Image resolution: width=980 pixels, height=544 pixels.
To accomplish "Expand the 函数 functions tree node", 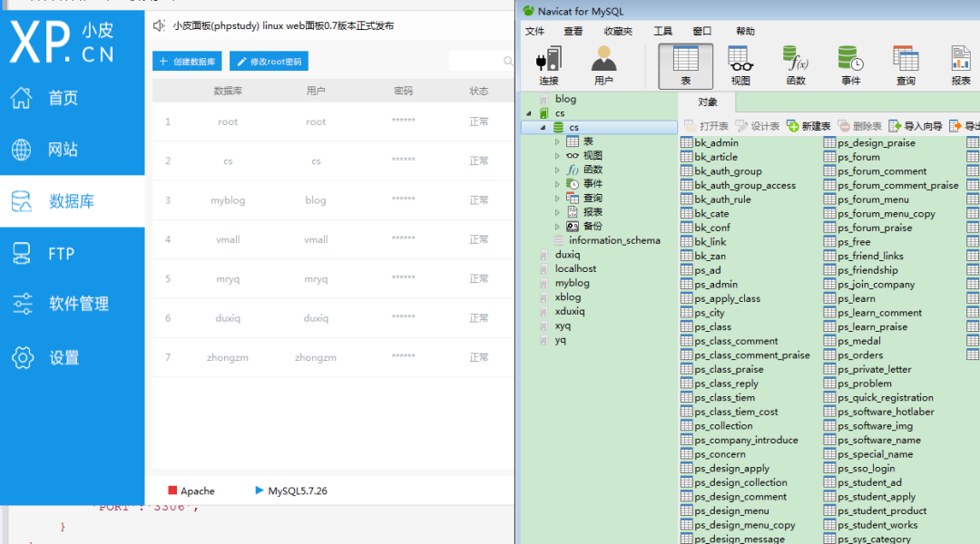I will click(557, 170).
